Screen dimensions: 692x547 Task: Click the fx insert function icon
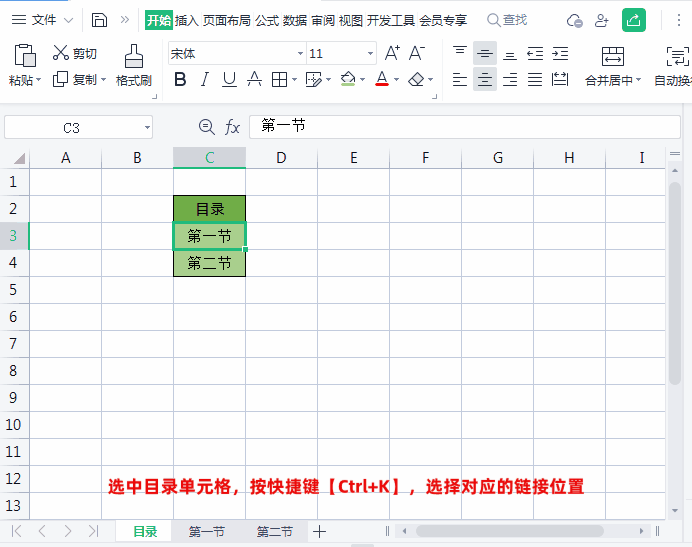coord(232,127)
